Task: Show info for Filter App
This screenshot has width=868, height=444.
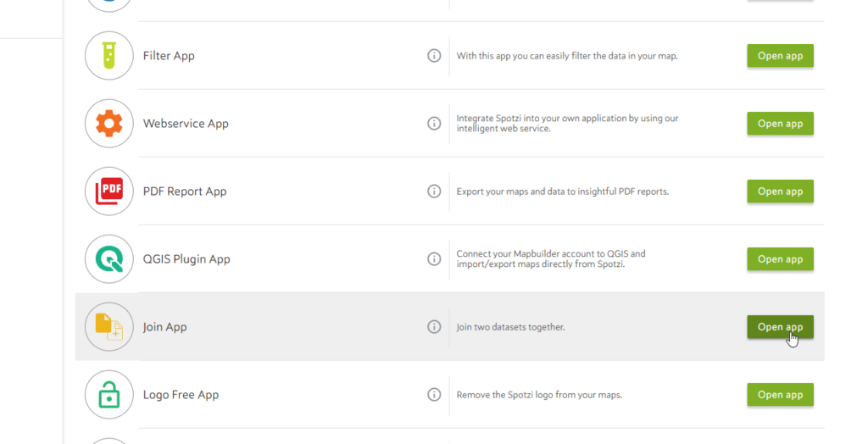Action: [x=434, y=56]
